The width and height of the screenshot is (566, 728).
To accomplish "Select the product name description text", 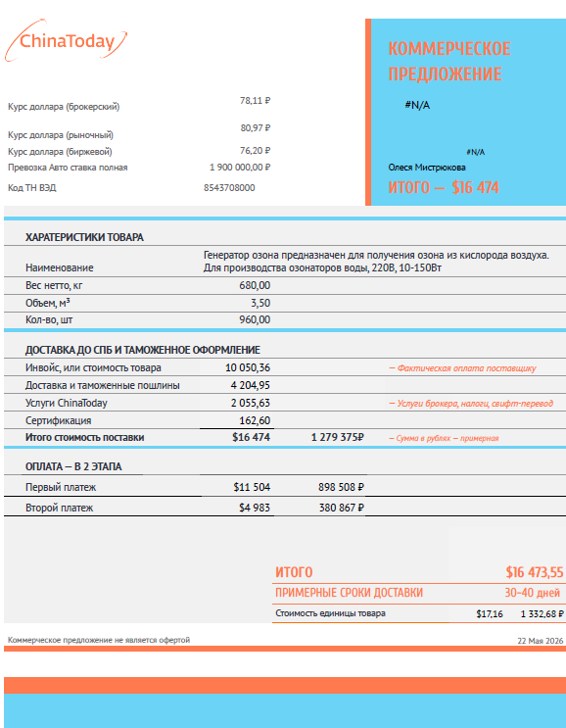I will [x=376, y=262].
